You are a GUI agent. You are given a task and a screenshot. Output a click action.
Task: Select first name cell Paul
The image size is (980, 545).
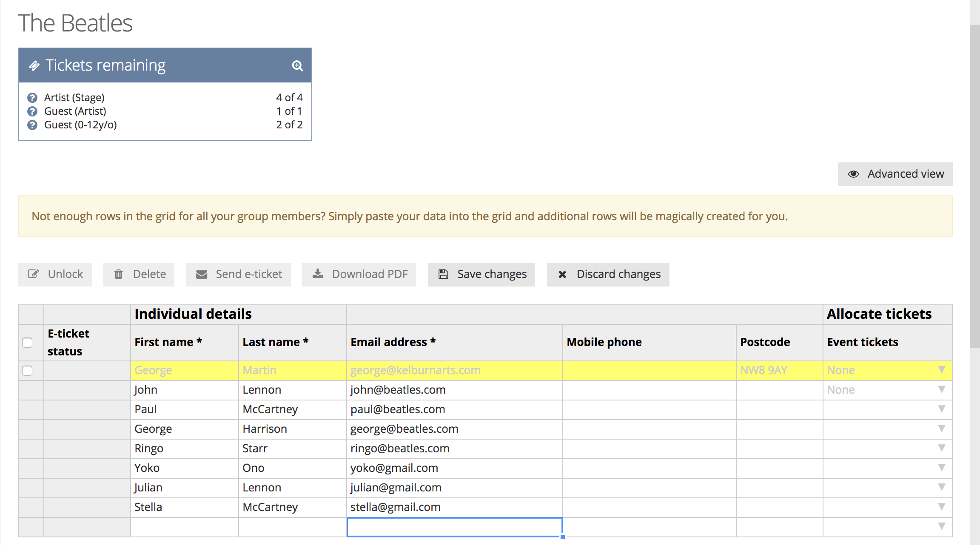coord(184,409)
